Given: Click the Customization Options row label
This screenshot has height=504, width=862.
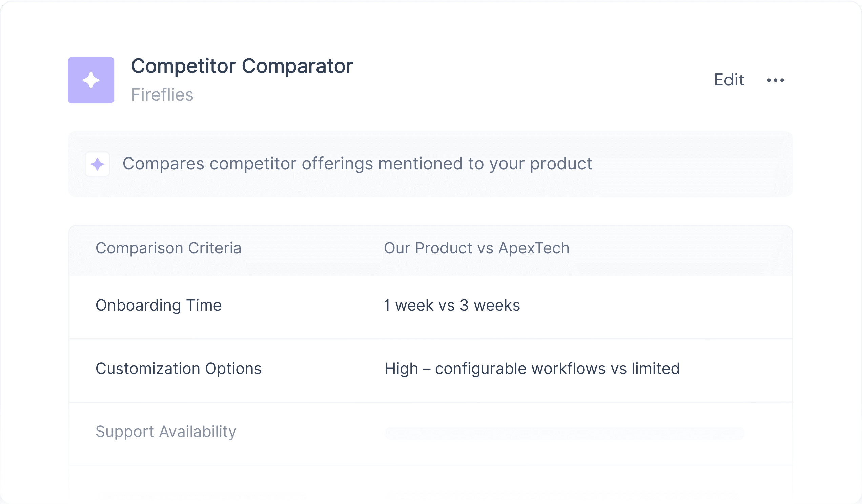Looking at the screenshot, I should tap(178, 369).
